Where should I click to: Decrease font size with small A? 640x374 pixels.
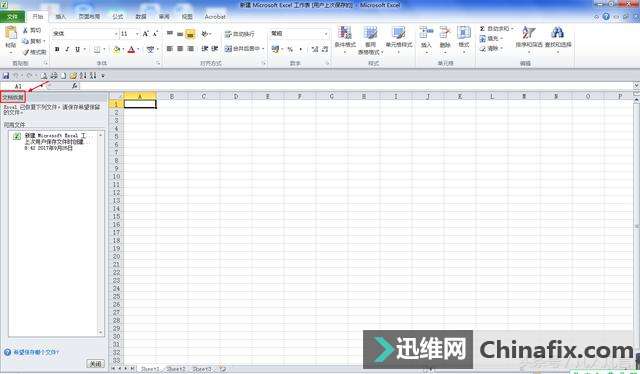coord(155,33)
